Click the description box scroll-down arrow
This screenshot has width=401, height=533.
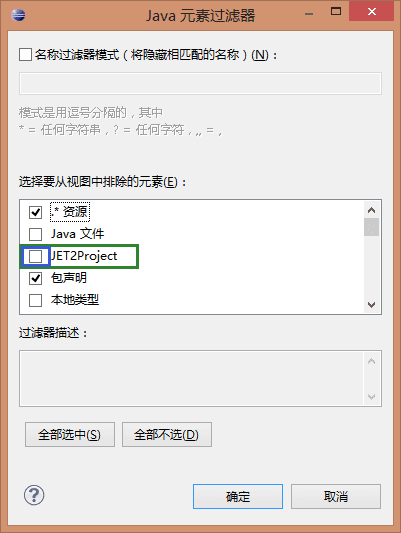[x=371, y=396]
